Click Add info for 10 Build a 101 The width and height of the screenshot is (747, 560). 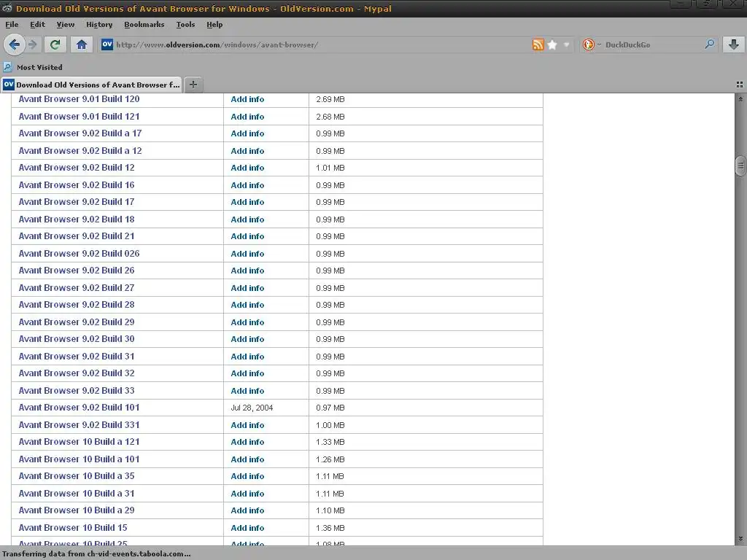247,459
